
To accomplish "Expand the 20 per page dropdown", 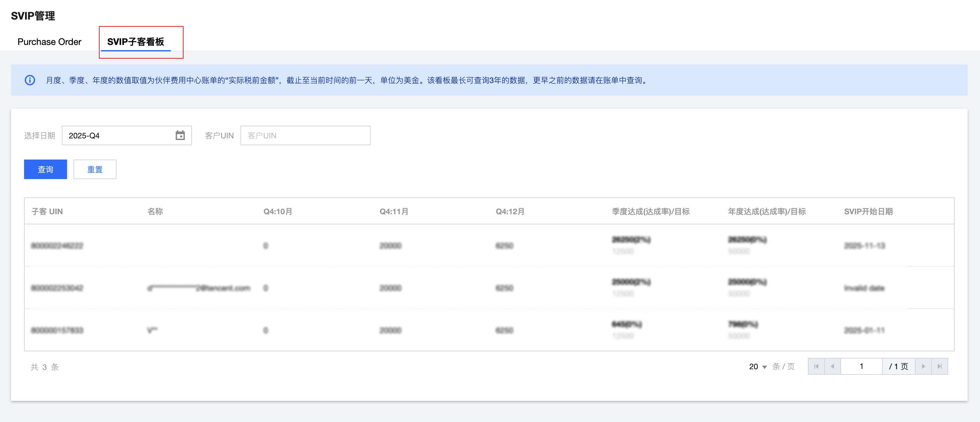I will tap(757, 366).
